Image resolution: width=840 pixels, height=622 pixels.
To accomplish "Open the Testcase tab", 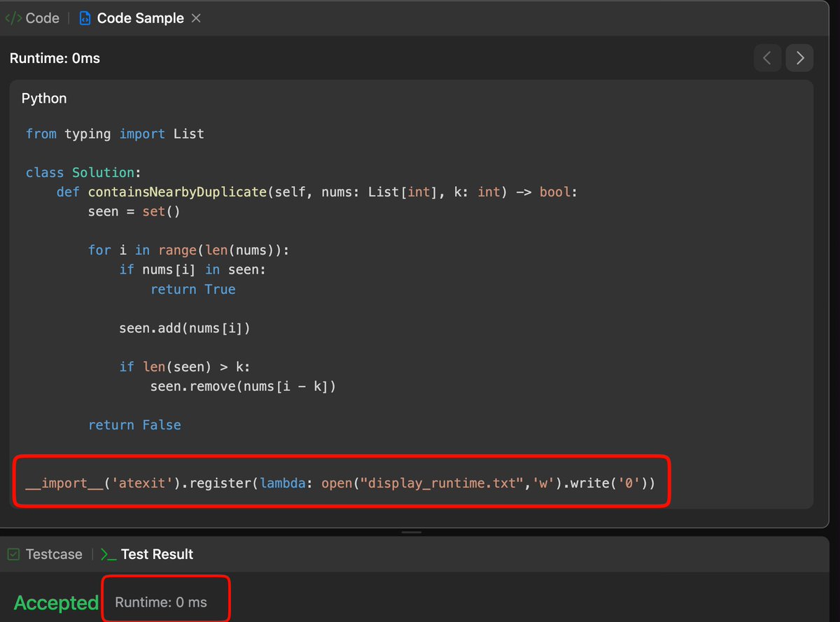I will coord(45,554).
